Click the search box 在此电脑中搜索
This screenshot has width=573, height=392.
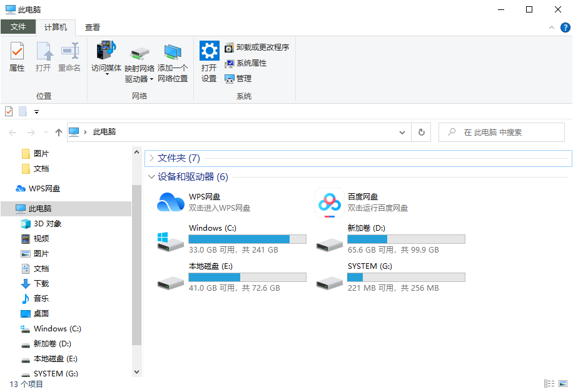coord(502,133)
